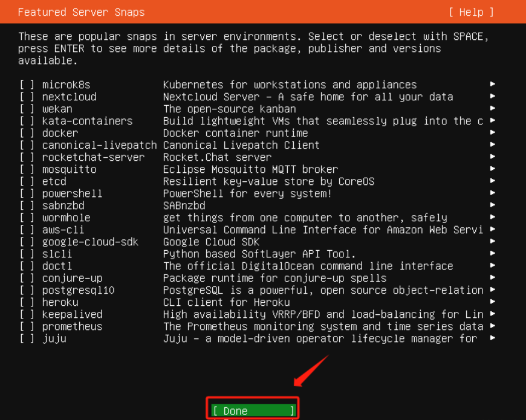The width and height of the screenshot is (526, 420).
Task: Open canonical-livepatch details arrow
Action: pos(493,144)
